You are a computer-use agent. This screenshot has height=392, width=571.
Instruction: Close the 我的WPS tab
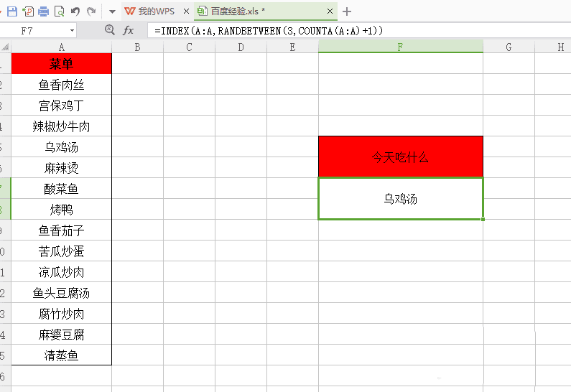(186, 11)
